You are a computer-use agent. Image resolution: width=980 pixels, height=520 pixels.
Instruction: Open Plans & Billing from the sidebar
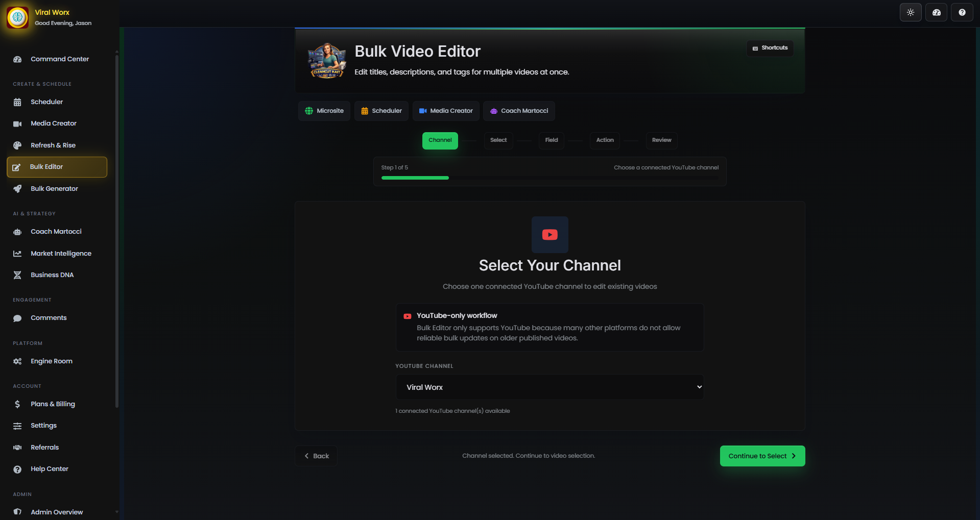tap(57, 404)
